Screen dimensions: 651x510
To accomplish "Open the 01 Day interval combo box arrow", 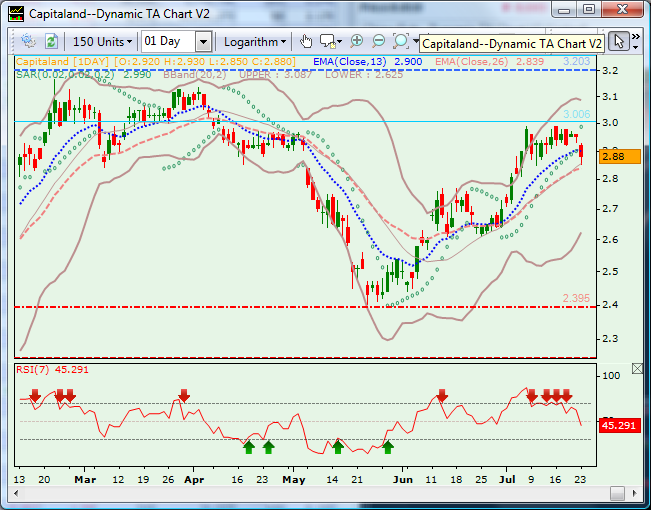I will pyautogui.click(x=203, y=42).
